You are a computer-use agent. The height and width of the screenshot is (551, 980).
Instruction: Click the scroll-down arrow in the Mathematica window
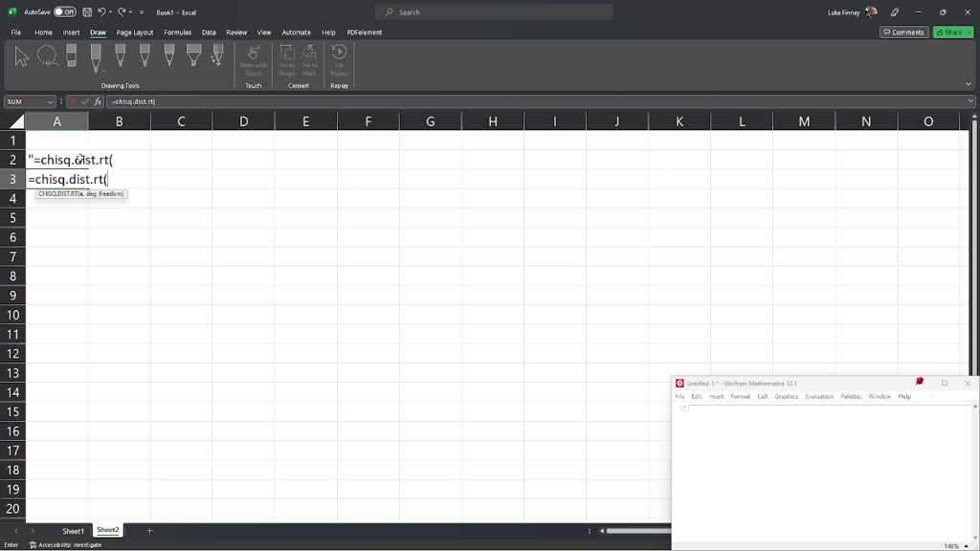click(975, 538)
